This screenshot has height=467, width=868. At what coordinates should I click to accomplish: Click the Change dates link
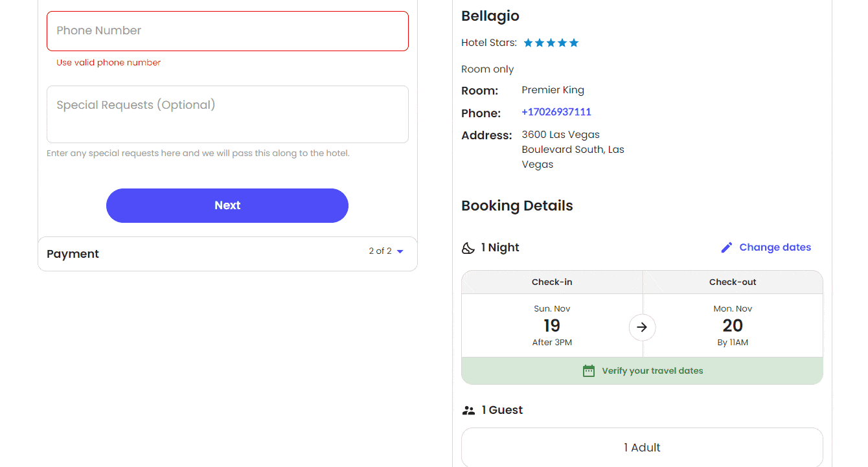(x=775, y=247)
